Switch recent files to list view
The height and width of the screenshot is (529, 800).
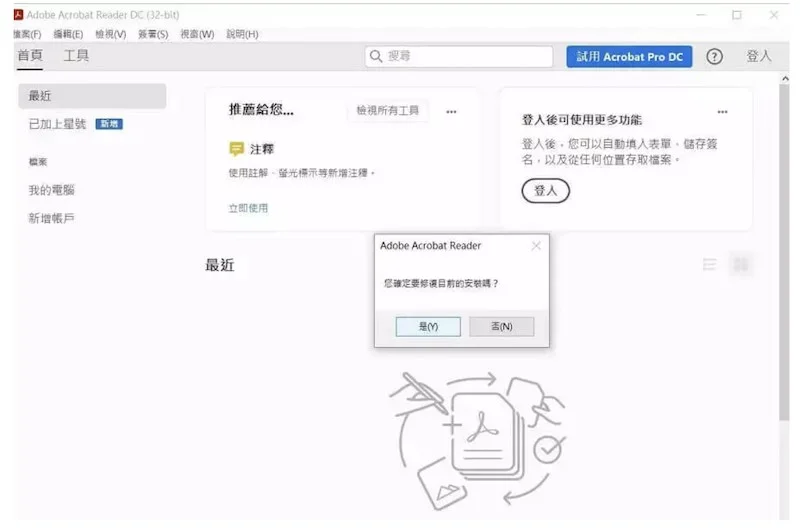pos(710,264)
